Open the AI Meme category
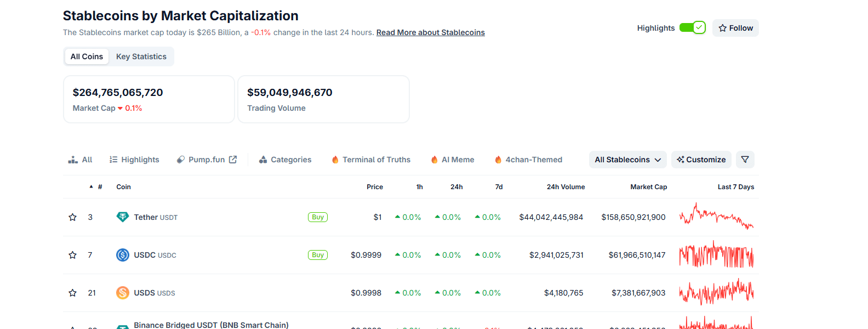The height and width of the screenshot is (329, 868). 453,160
